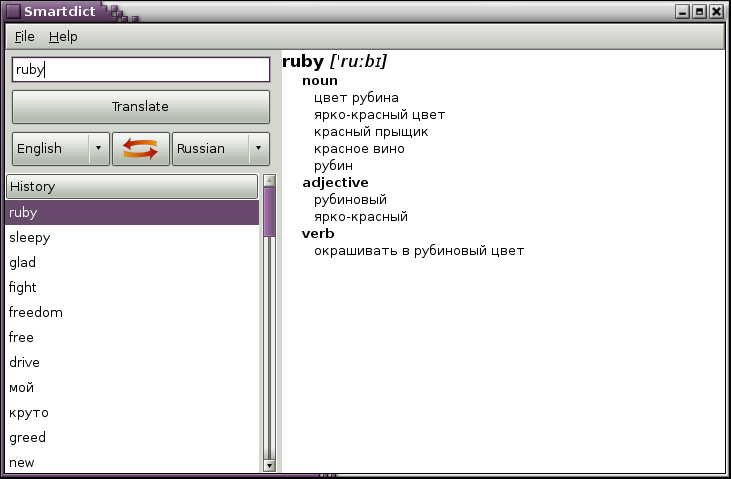Open the Russian target language dropdown
Screen dimensions: 731x479
tap(221, 149)
